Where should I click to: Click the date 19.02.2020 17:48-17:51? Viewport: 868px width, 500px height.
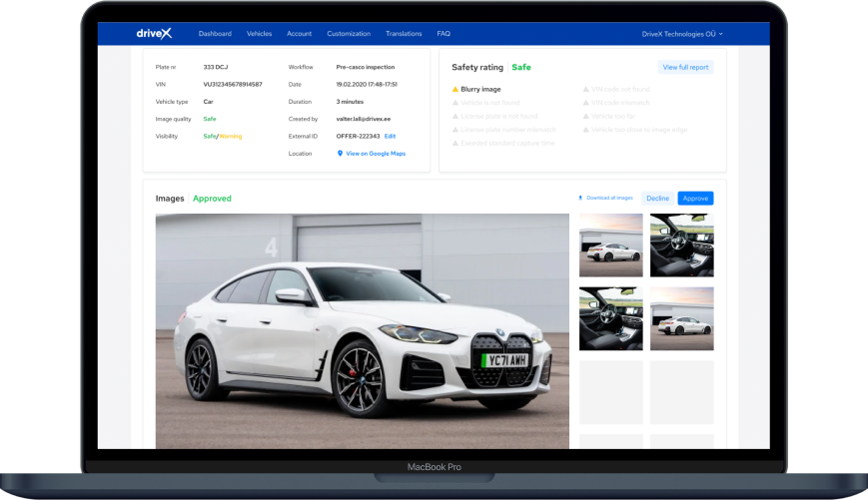pyautogui.click(x=367, y=84)
